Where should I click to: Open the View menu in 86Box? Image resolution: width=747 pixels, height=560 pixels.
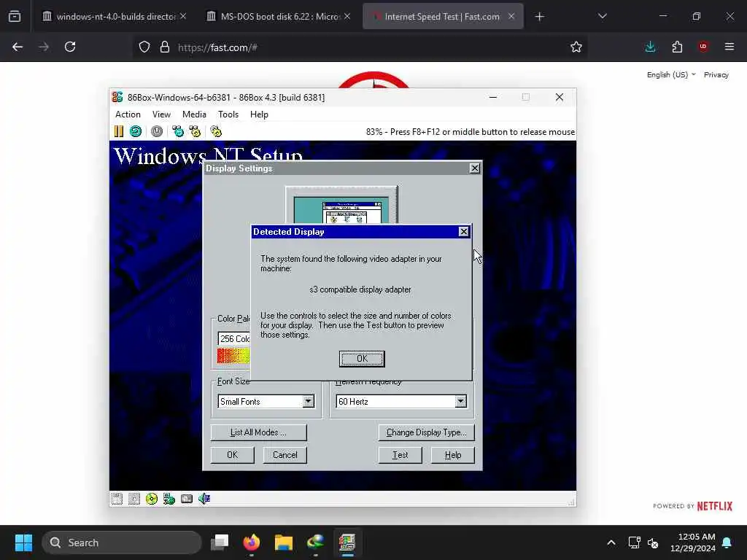click(161, 114)
